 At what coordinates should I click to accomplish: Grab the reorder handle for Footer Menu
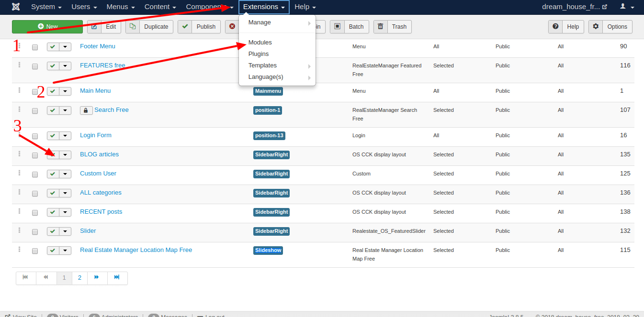coord(19,45)
